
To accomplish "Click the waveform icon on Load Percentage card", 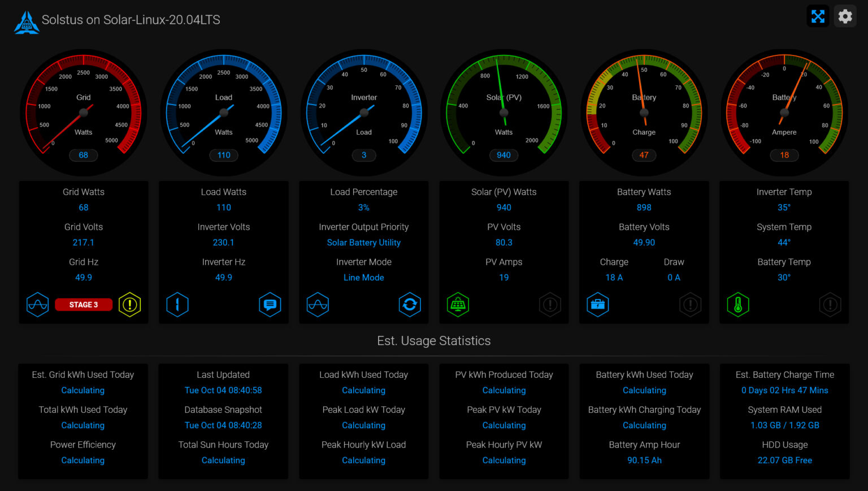I will point(318,304).
